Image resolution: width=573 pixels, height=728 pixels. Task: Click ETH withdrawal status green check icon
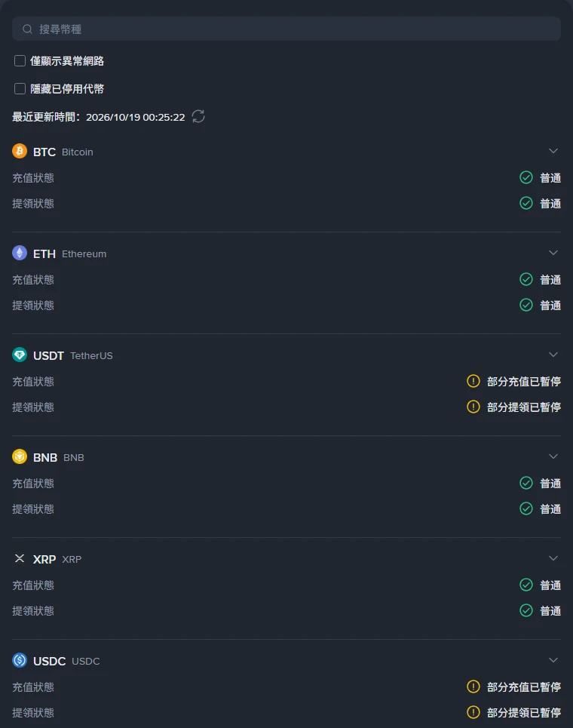tap(526, 305)
